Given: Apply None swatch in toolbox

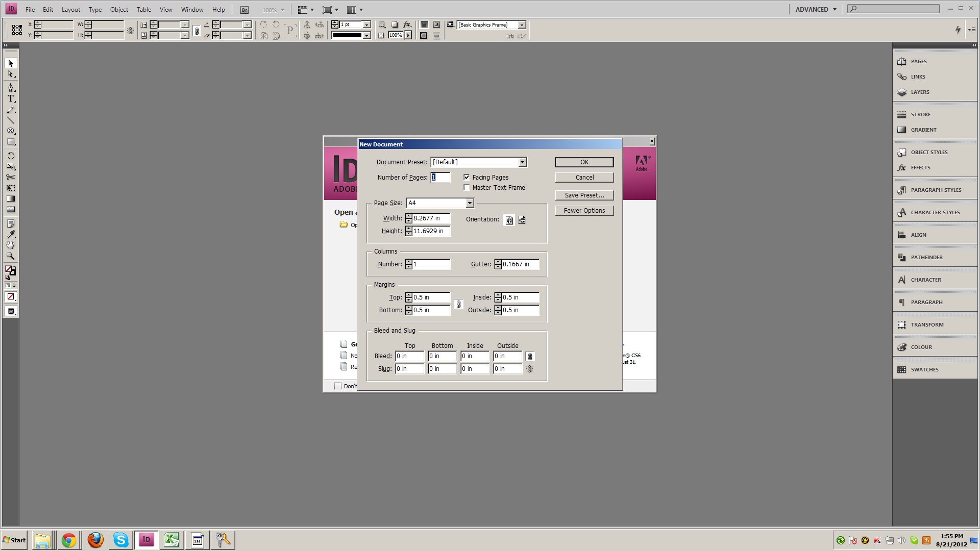Looking at the screenshot, I should [11, 297].
